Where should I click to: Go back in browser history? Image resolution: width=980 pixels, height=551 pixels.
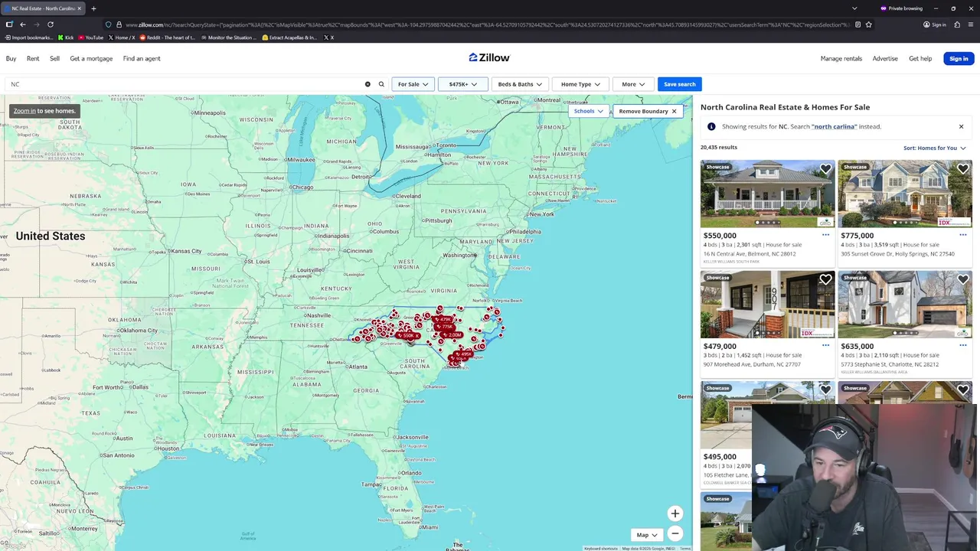[x=23, y=24]
